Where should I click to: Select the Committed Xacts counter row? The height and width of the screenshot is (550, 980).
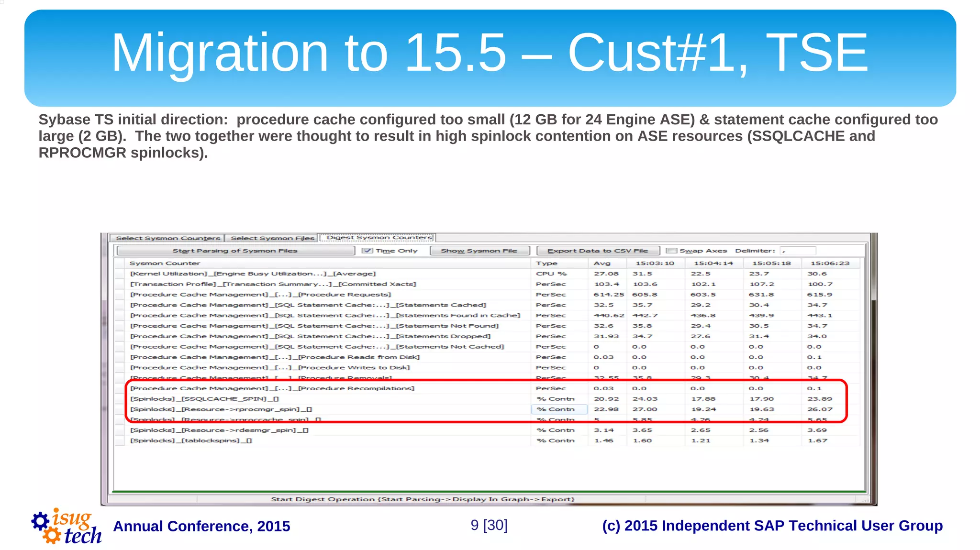click(487, 284)
